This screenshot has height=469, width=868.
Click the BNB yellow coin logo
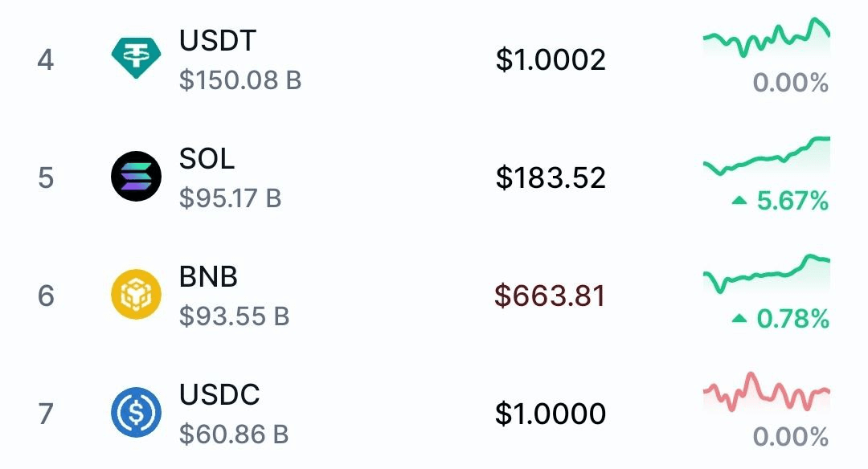tap(136, 294)
